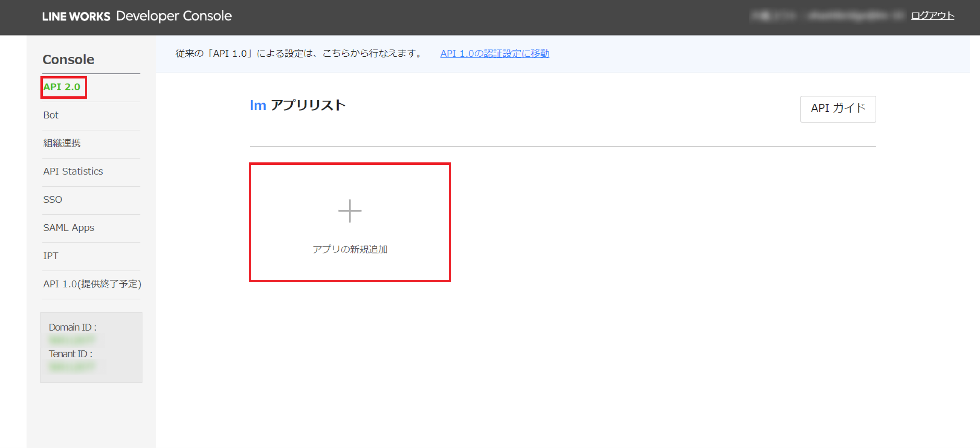The image size is (980, 448).
Task: Open API 1.0(提供終了予定) in sidebar
Action: pyautogui.click(x=92, y=284)
